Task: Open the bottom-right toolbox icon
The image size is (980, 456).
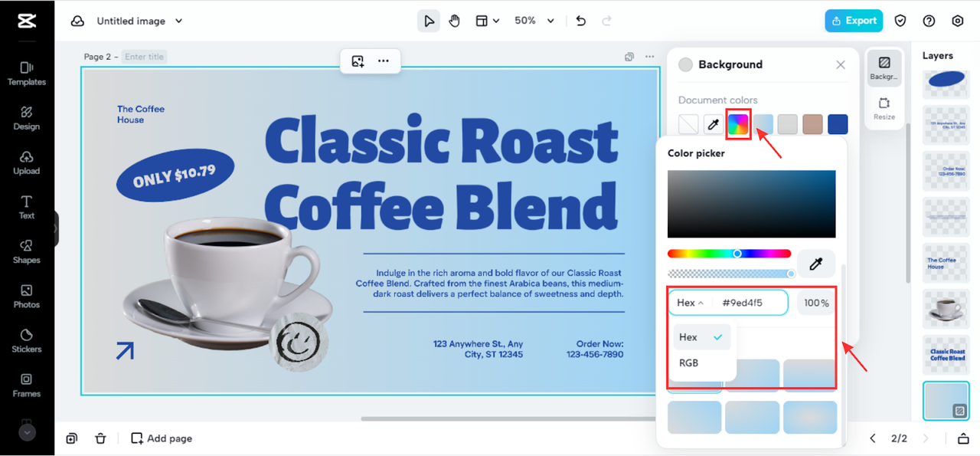Action: point(963,438)
